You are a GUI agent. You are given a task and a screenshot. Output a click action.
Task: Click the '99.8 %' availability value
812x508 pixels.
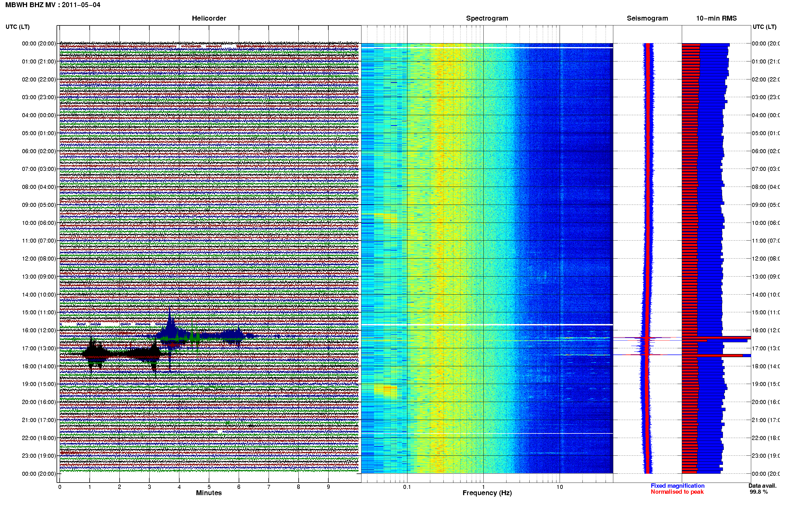pos(759,492)
